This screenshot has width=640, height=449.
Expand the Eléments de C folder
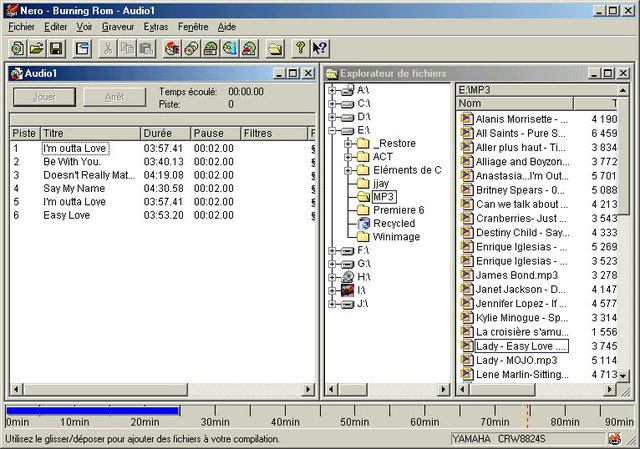point(348,170)
